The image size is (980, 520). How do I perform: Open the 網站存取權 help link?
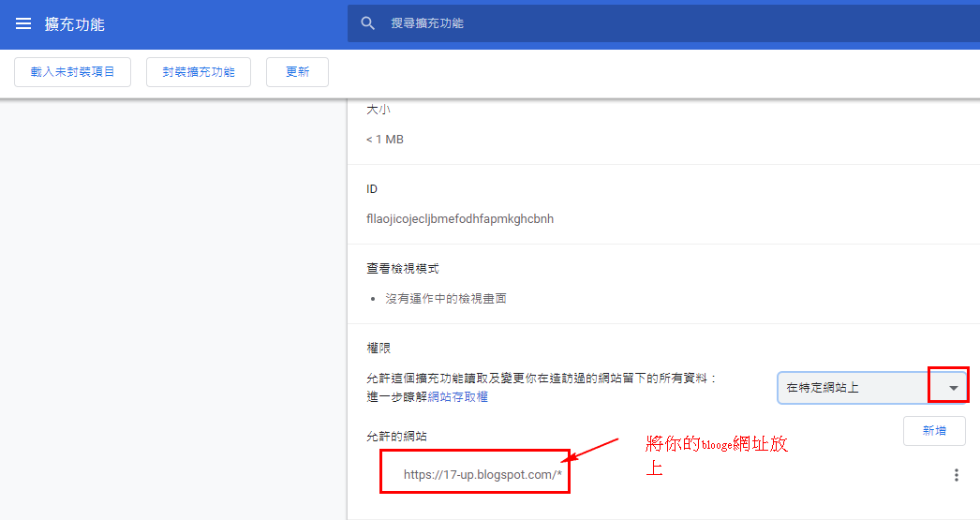click(x=457, y=397)
